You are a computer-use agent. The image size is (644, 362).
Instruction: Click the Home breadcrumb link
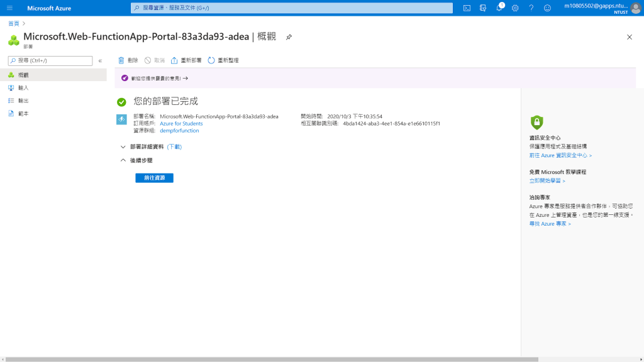(14, 23)
